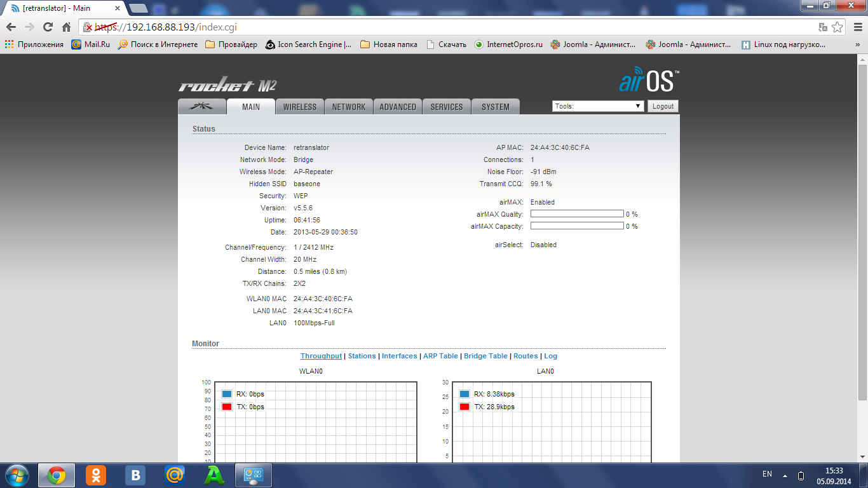Image resolution: width=868 pixels, height=488 pixels.
Task: Click the translate page icon in address bar
Action: [823, 27]
